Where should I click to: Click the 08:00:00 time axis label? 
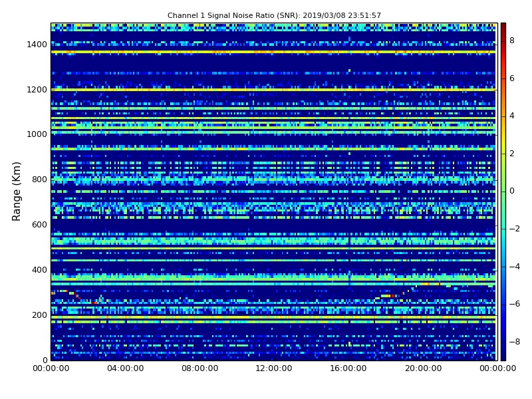click(200, 368)
